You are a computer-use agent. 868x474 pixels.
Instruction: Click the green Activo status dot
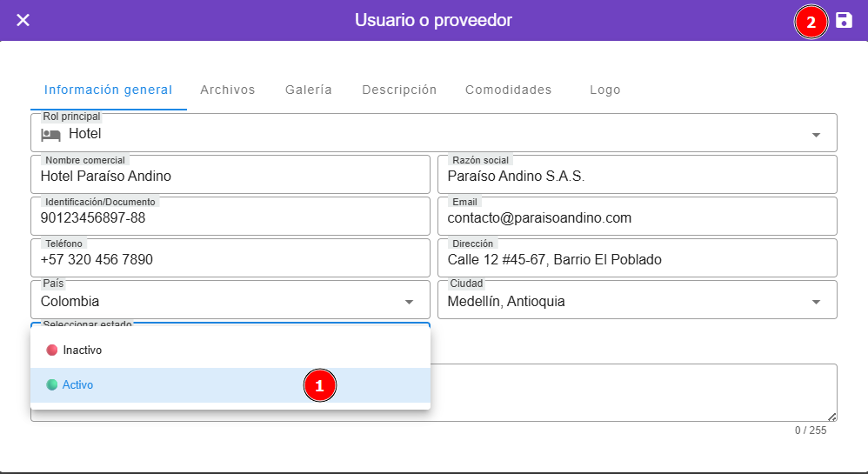point(52,384)
